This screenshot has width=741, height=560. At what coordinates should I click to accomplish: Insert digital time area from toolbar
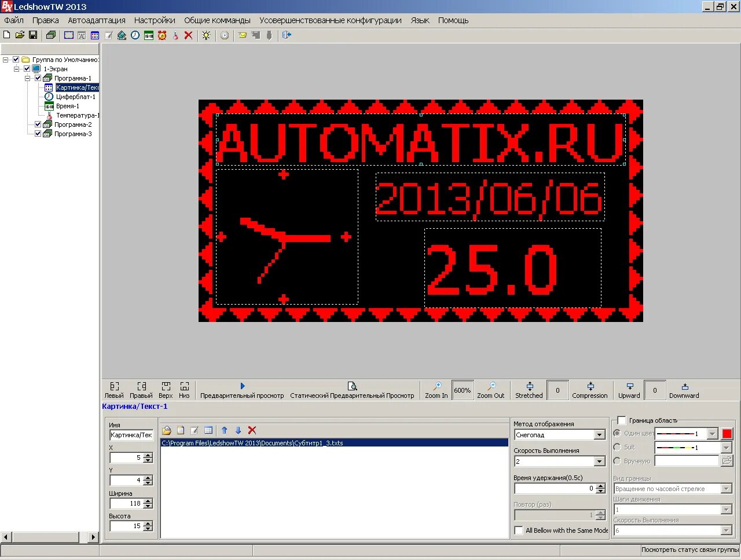point(149,35)
